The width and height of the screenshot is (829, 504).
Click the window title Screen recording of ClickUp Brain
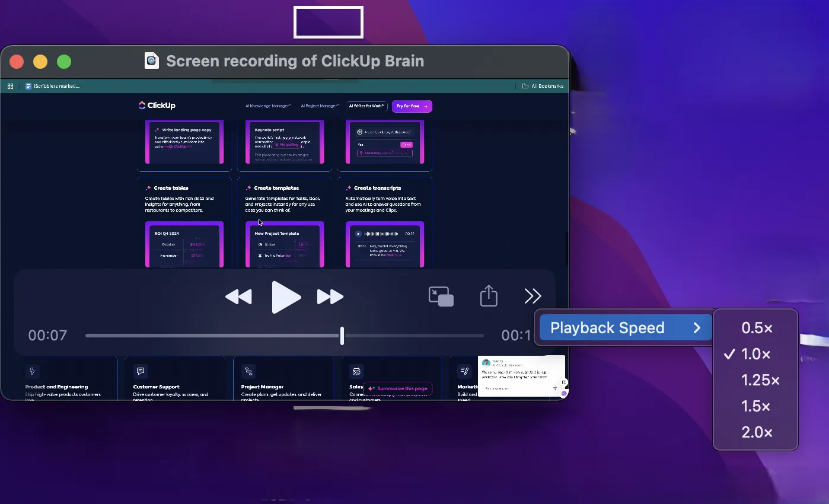tap(295, 61)
